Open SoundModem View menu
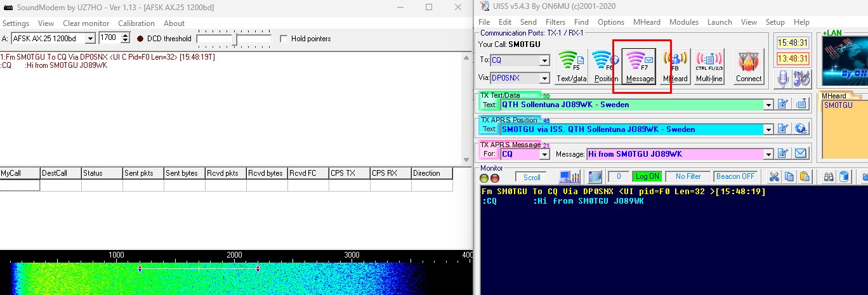 46,23
